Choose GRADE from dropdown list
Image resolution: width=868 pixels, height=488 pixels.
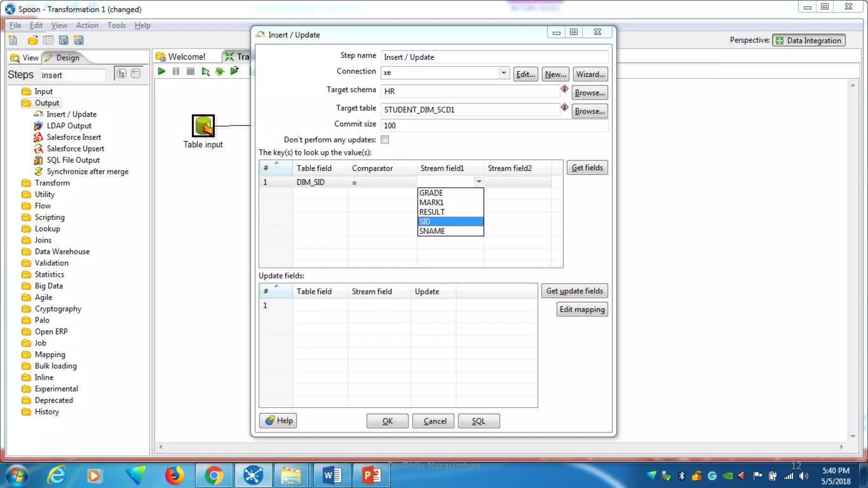click(431, 193)
